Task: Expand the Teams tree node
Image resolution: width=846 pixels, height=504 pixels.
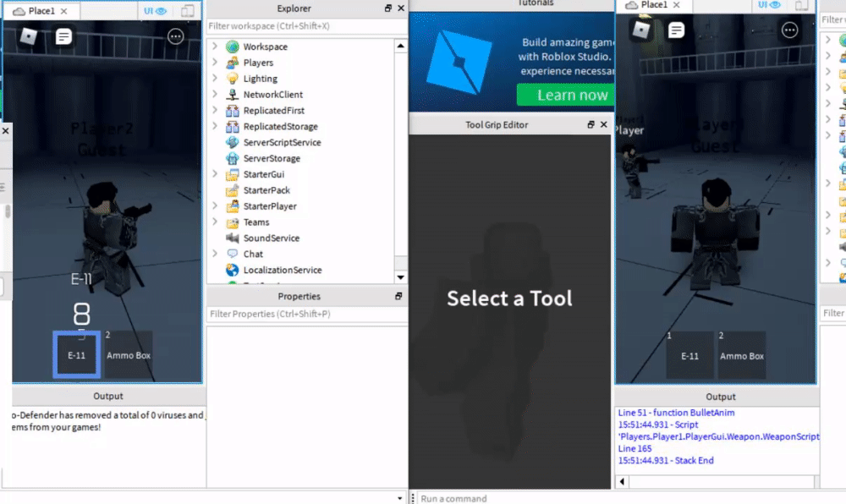Action: tap(215, 222)
